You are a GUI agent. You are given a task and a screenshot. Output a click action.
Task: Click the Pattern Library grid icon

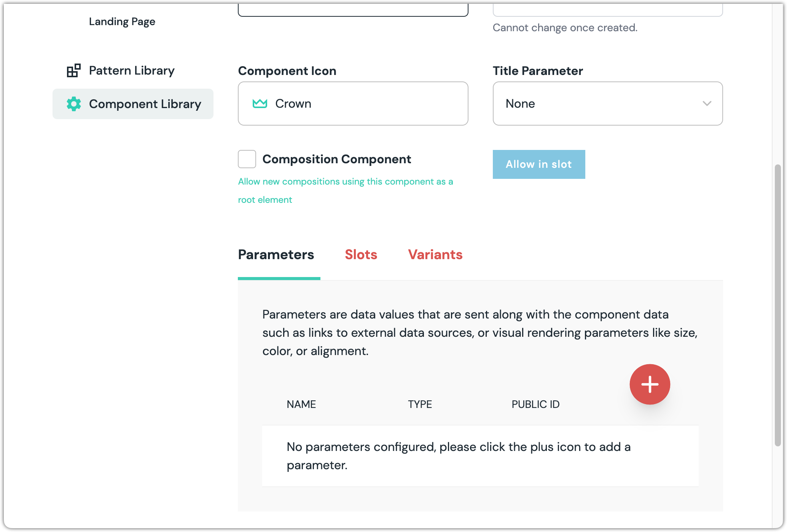click(x=73, y=70)
